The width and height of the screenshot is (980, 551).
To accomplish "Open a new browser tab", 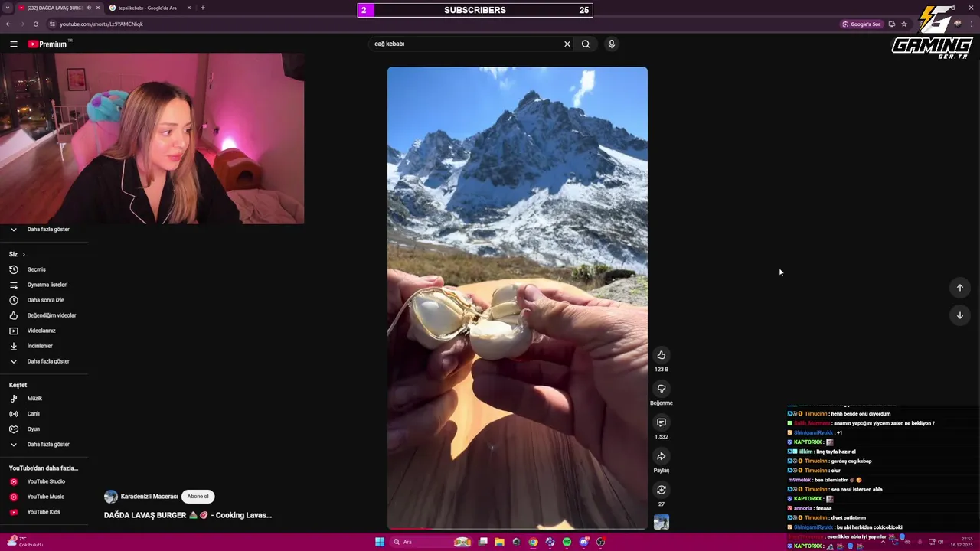I will pyautogui.click(x=203, y=8).
